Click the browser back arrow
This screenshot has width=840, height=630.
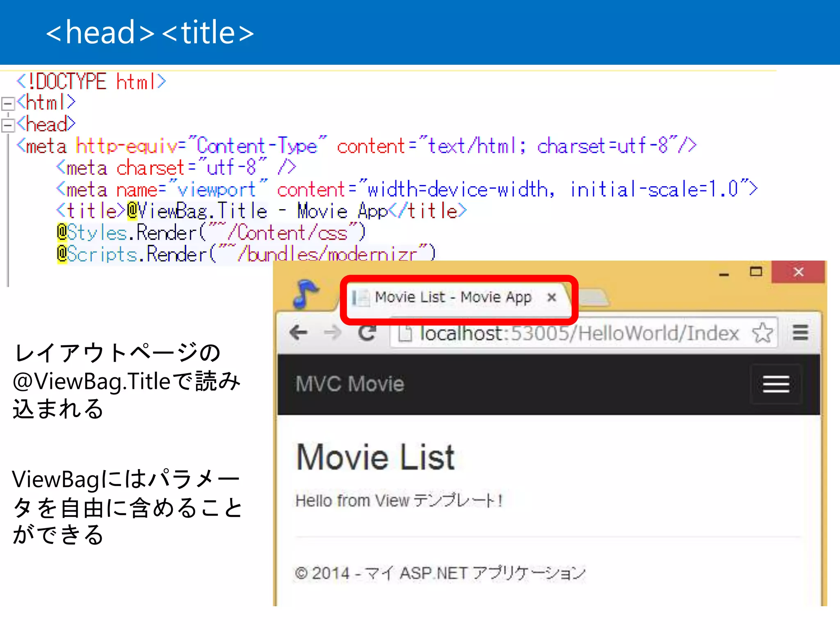(x=299, y=332)
